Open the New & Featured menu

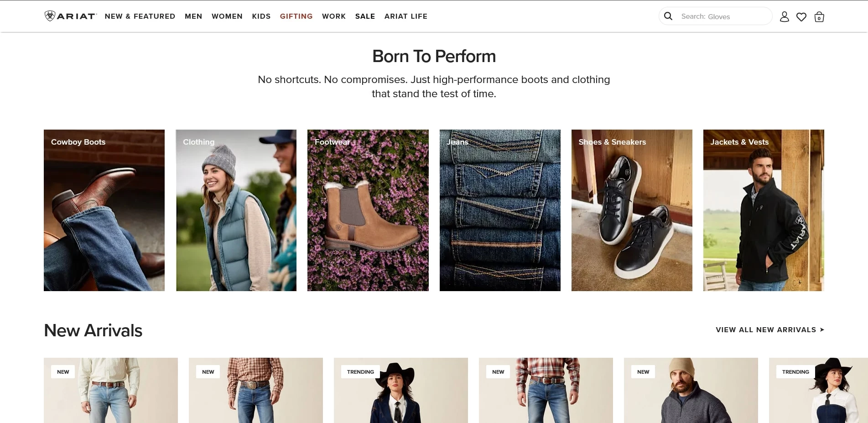point(140,16)
